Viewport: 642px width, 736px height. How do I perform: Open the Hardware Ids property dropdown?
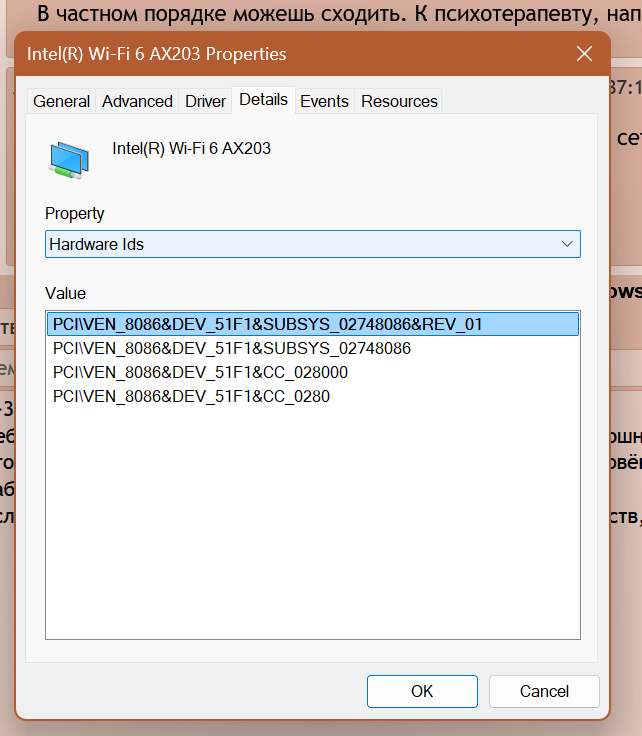tap(313, 244)
